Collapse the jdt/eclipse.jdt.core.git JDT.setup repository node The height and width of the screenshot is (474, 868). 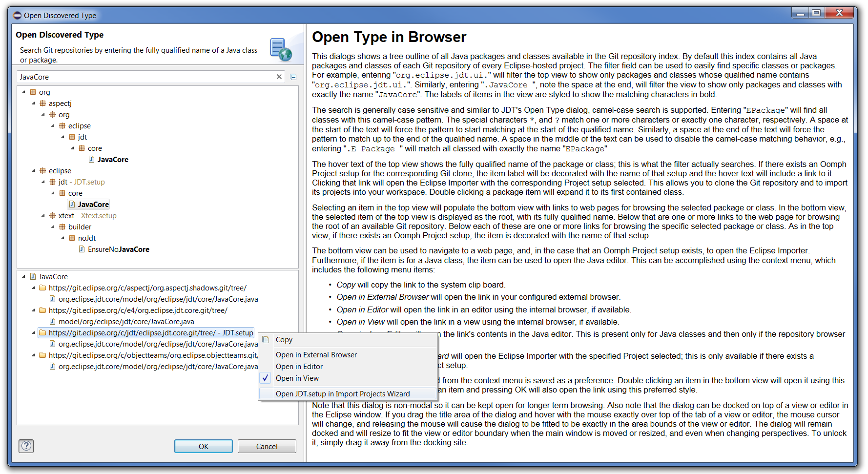click(x=34, y=332)
